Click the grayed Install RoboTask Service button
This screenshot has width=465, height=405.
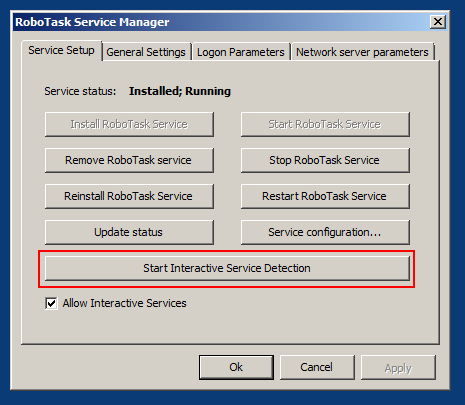click(x=129, y=124)
